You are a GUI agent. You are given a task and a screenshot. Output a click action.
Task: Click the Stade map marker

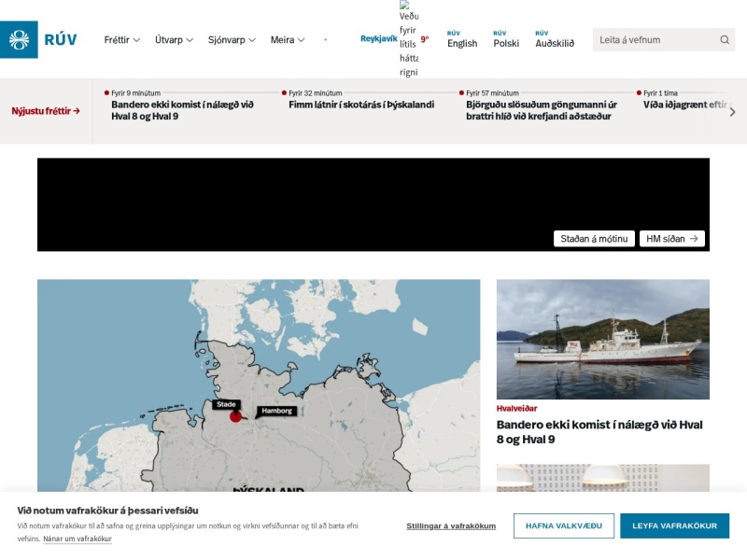235,416
